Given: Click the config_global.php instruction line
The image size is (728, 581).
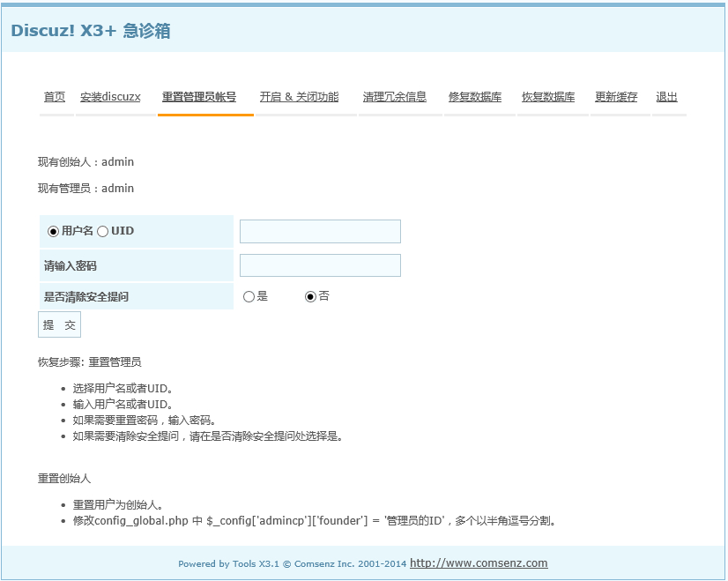Looking at the screenshot, I should click(315, 521).
